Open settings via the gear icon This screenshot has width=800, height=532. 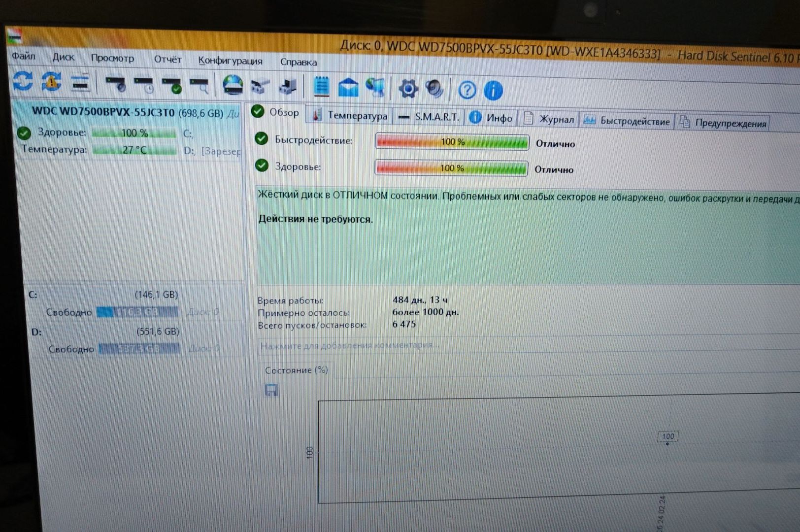coord(408,89)
